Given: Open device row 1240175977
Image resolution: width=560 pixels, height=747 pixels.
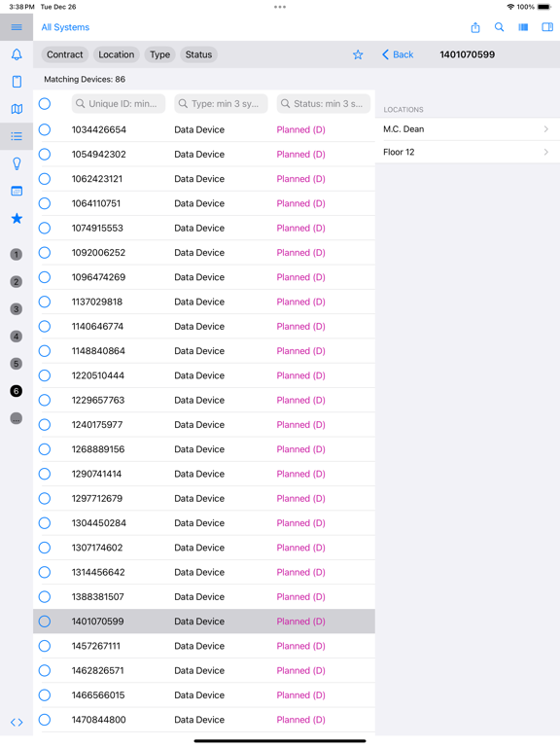Looking at the screenshot, I should 204,425.
